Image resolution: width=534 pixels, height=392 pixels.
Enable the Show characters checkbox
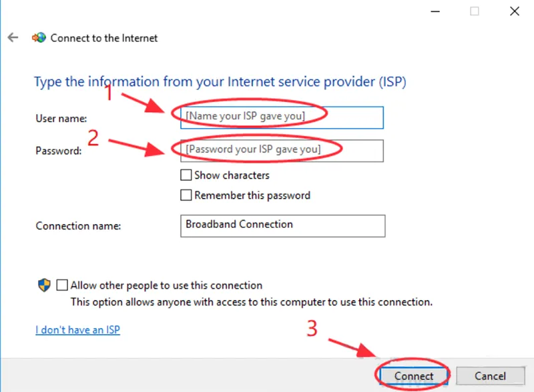[x=186, y=175]
